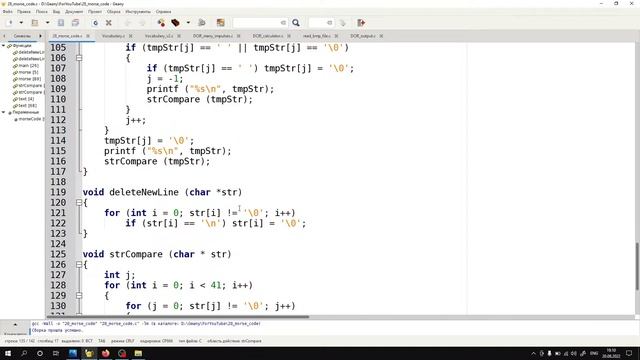Select text [68] in symbols tree
640x360 pixels.
(27, 105)
